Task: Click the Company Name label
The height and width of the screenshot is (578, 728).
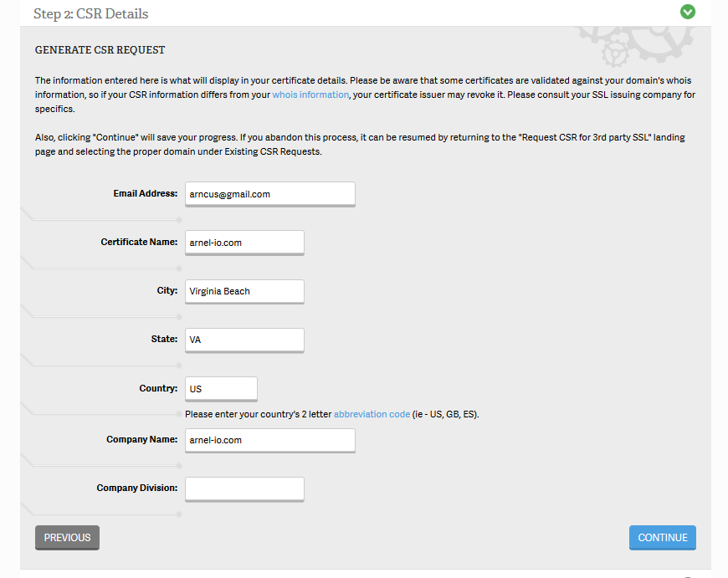Action: tap(141, 439)
